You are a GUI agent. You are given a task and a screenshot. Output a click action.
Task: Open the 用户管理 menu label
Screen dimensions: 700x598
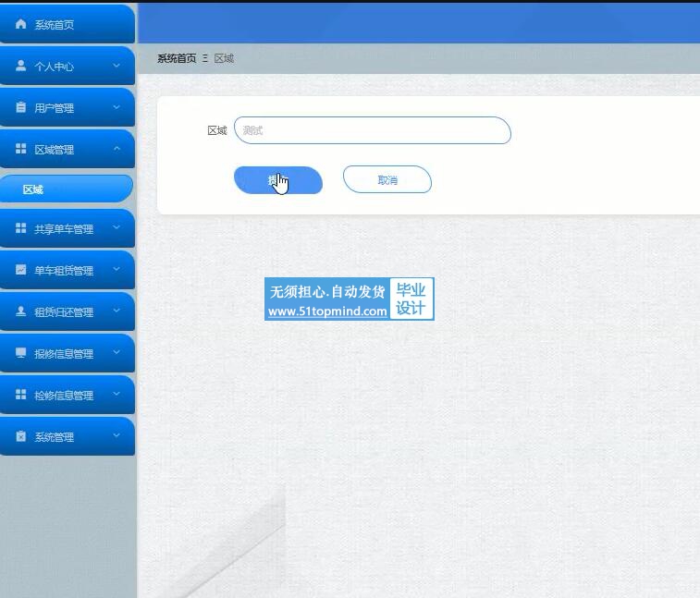pos(54,108)
